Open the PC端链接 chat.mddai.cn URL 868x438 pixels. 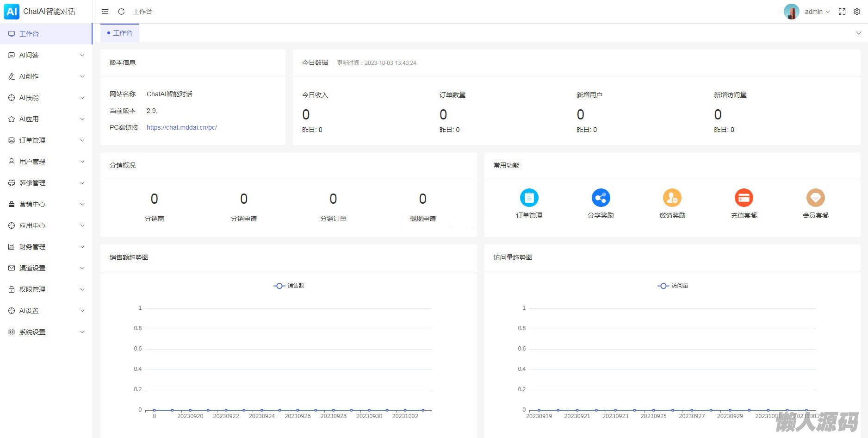(x=181, y=127)
